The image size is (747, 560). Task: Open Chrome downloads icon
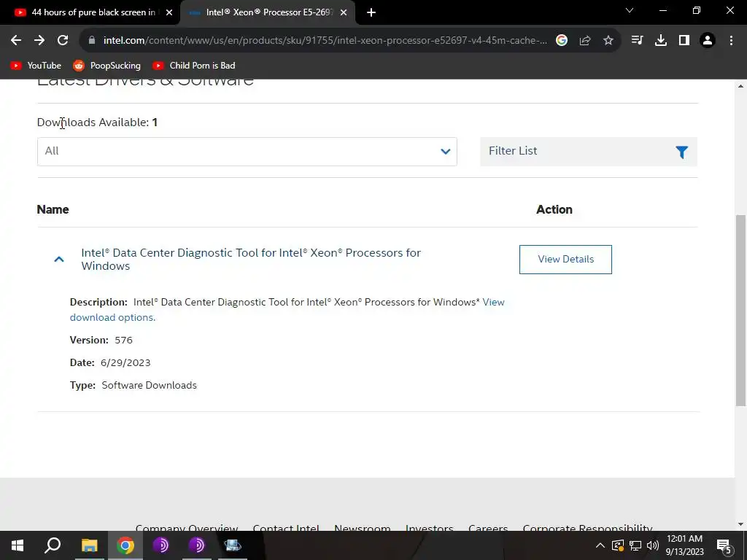(661, 41)
